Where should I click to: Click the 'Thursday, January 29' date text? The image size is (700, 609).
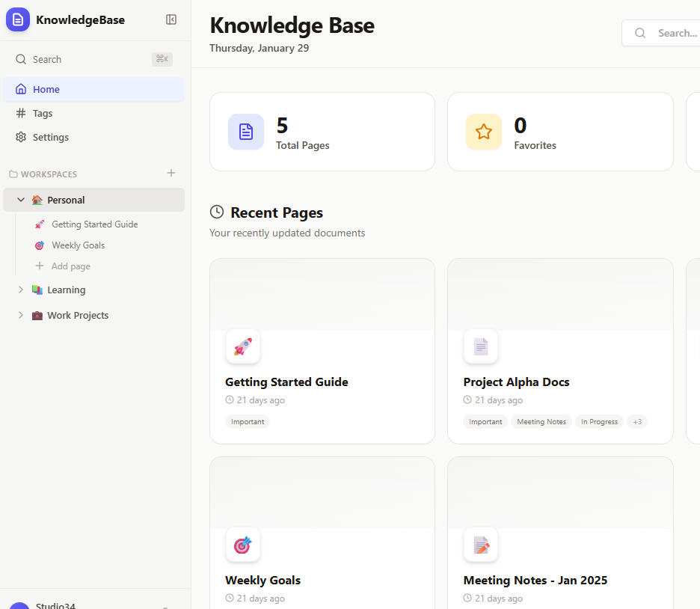pyautogui.click(x=259, y=48)
